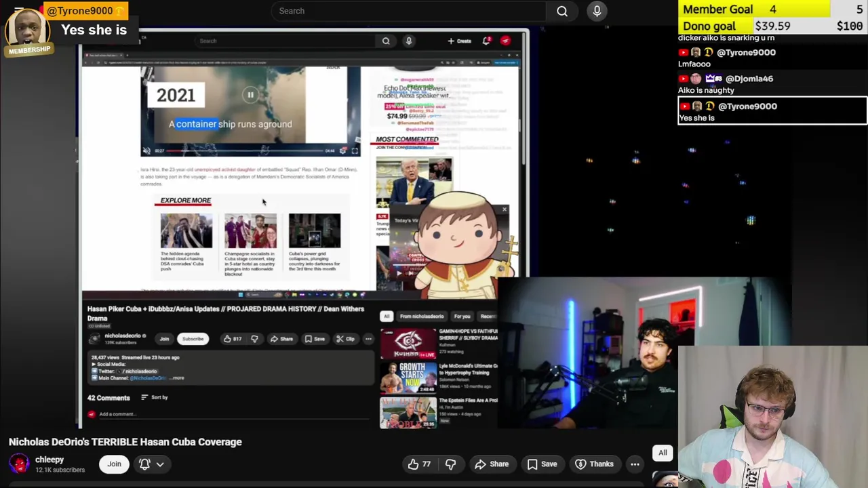
Task: Click highlighted @Tyrone9000 'Yes she is' chat message
Action: [772, 111]
